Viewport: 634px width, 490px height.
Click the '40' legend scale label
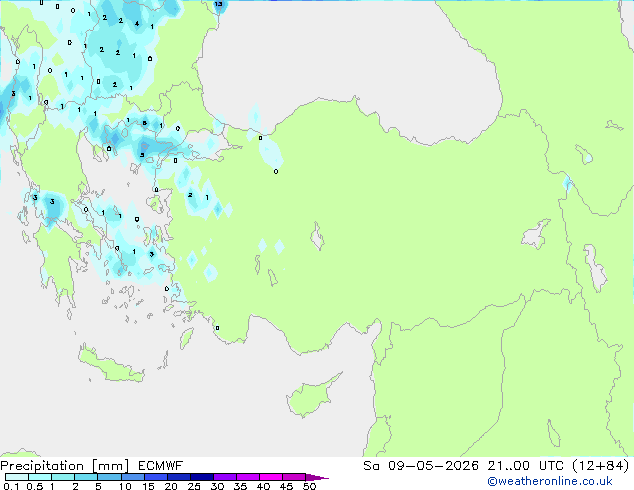(263, 486)
